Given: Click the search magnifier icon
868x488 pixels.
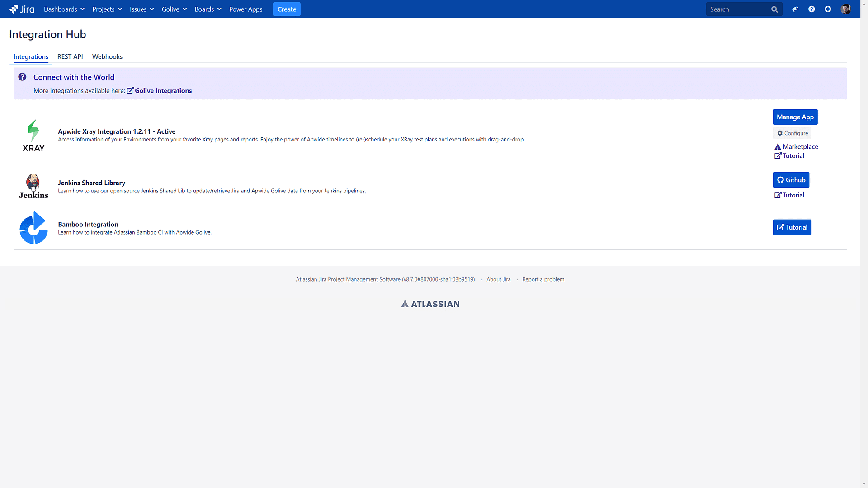Looking at the screenshot, I should (x=774, y=9).
